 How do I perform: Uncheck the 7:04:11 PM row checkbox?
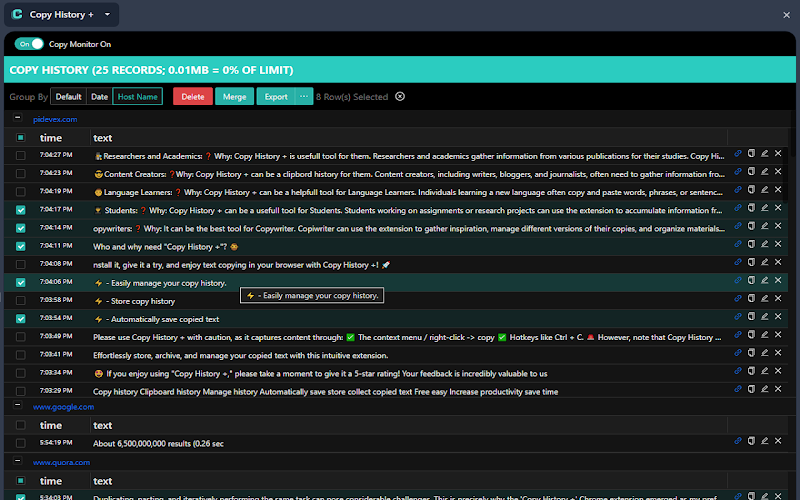(20, 246)
